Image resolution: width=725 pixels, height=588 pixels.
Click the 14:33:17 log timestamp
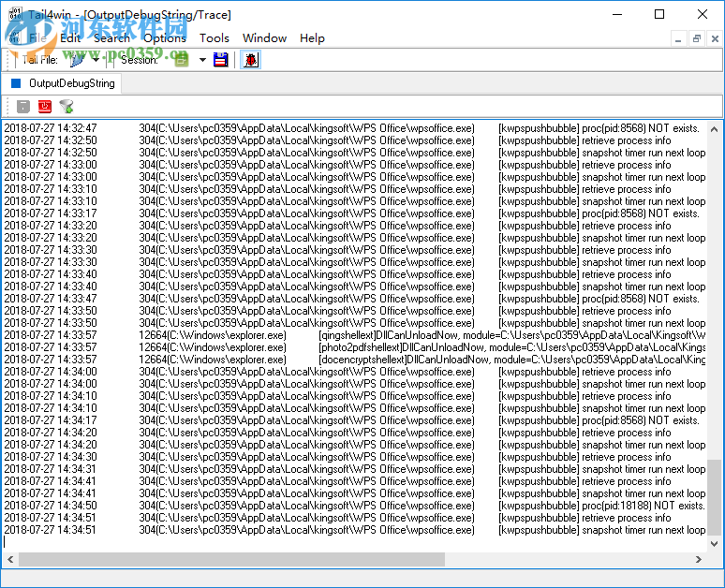pyautogui.click(x=51, y=213)
